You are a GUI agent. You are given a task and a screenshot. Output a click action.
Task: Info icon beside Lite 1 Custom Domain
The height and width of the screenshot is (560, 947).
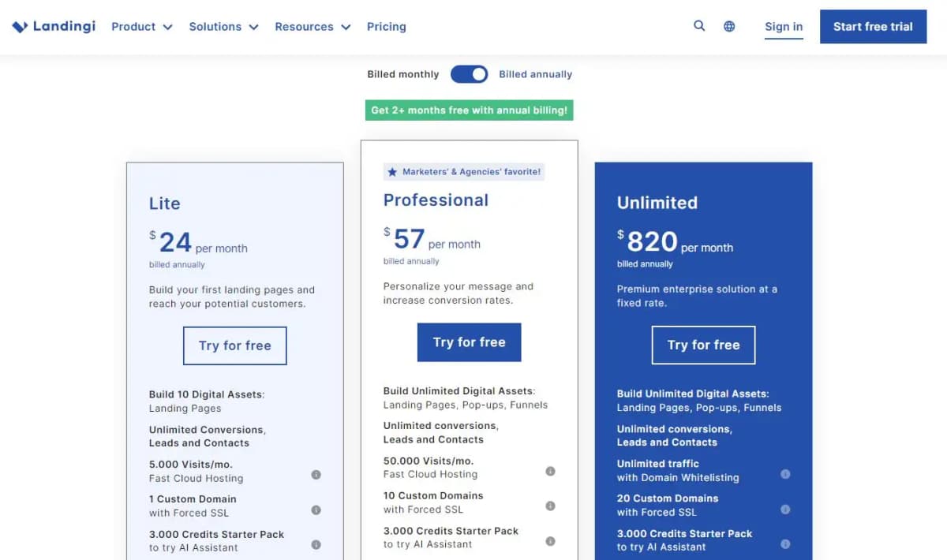click(316, 510)
